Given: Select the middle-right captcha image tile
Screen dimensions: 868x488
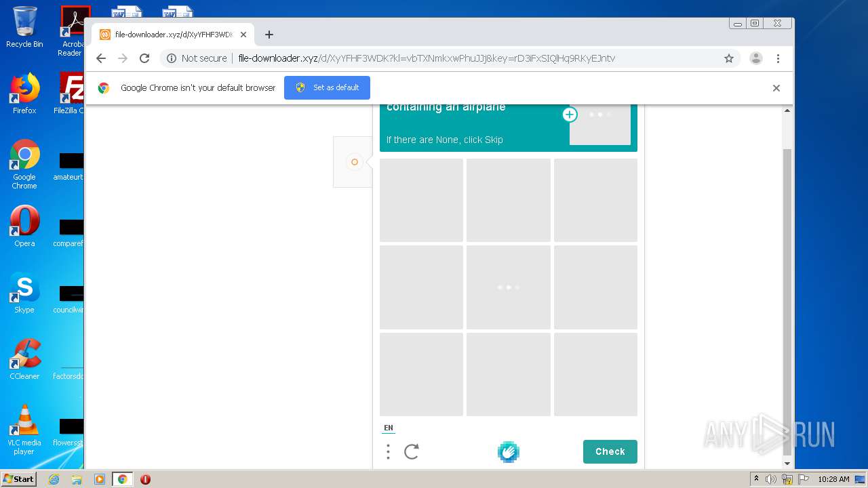Looking at the screenshot, I should click(x=595, y=287).
